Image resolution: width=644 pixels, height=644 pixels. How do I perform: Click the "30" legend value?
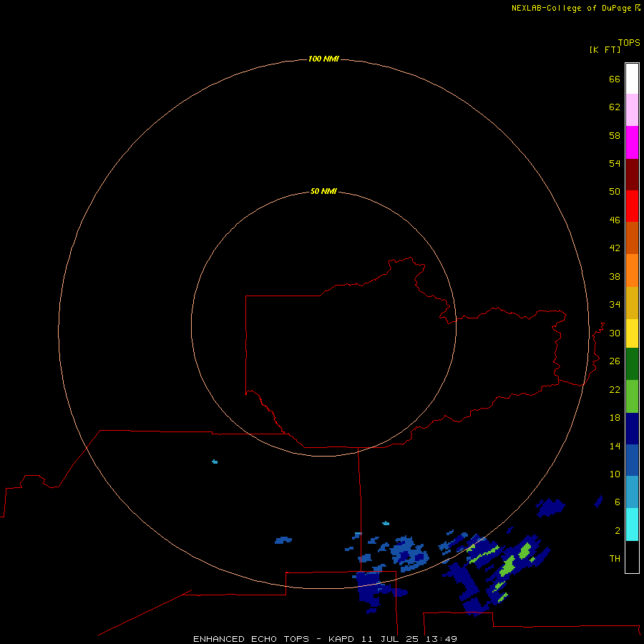pos(615,333)
